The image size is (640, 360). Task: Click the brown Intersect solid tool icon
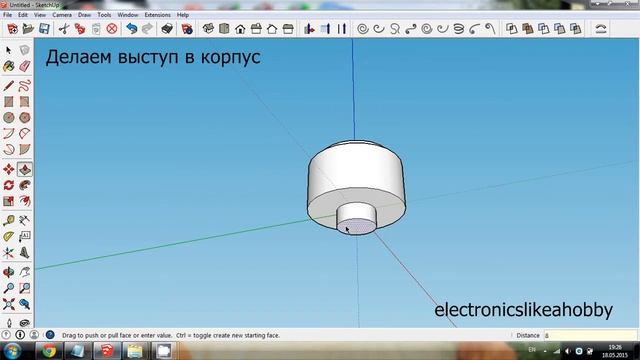tap(527, 29)
